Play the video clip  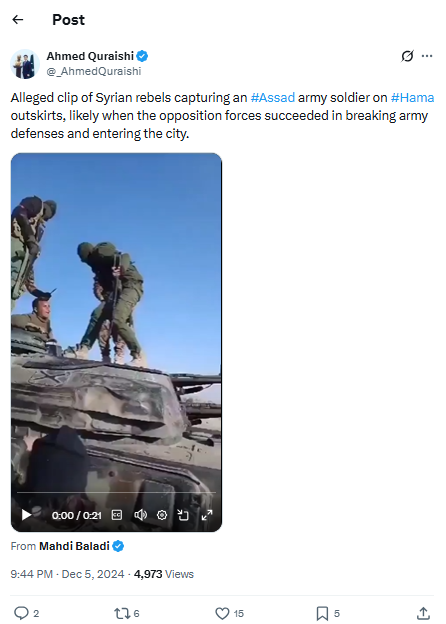tap(26, 515)
